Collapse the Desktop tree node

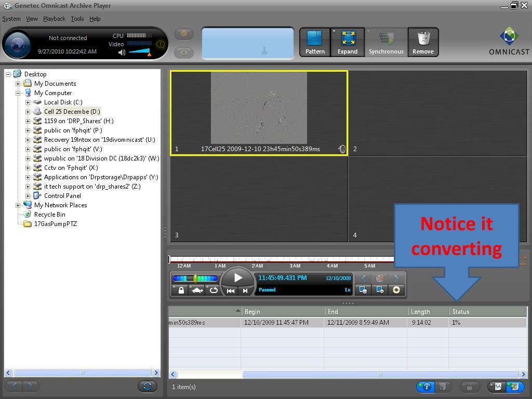(x=8, y=74)
